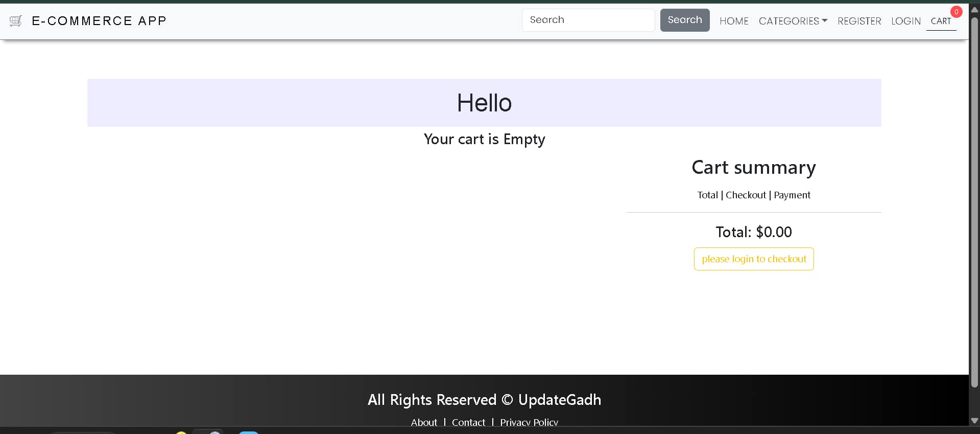
Task: Open the About footer link
Action: pos(424,422)
